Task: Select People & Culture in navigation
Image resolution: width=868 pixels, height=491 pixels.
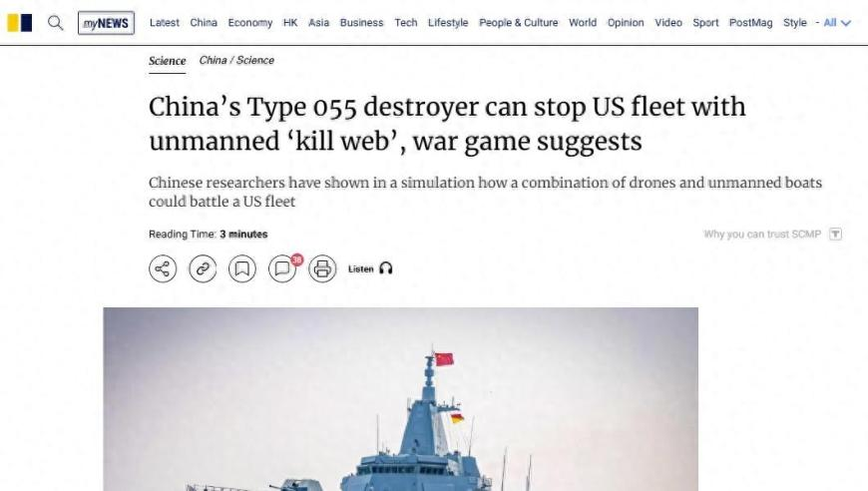Action: [x=518, y=23]
